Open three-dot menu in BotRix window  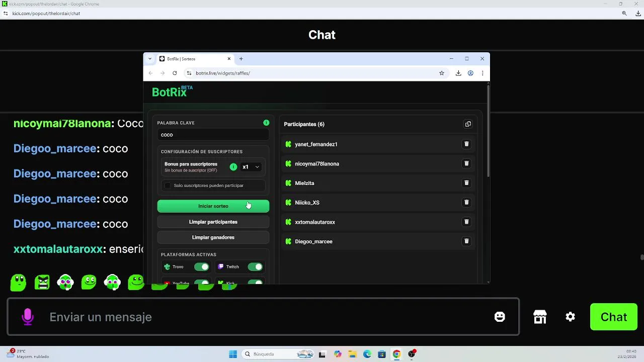(482, 73)
